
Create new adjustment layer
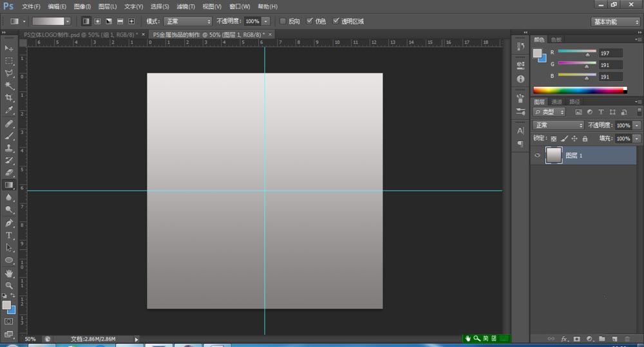(x=589, y=339)
